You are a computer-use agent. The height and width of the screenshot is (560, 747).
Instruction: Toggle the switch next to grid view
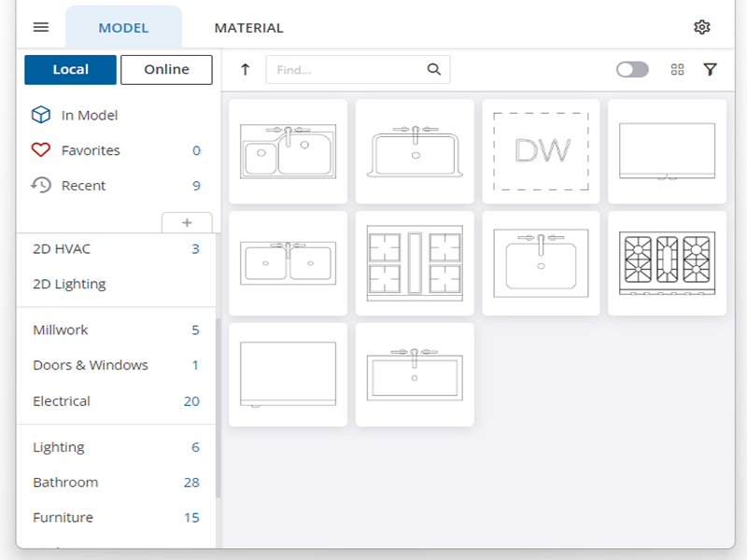click(632, 69)
